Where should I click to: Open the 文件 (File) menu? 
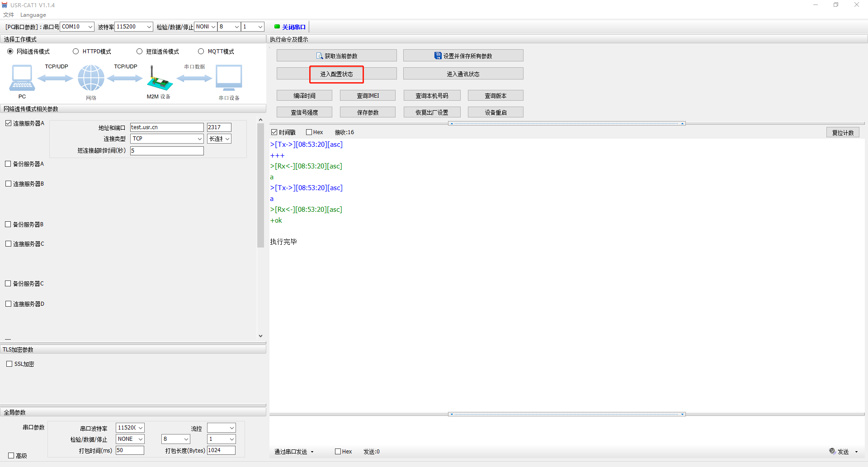9,15
